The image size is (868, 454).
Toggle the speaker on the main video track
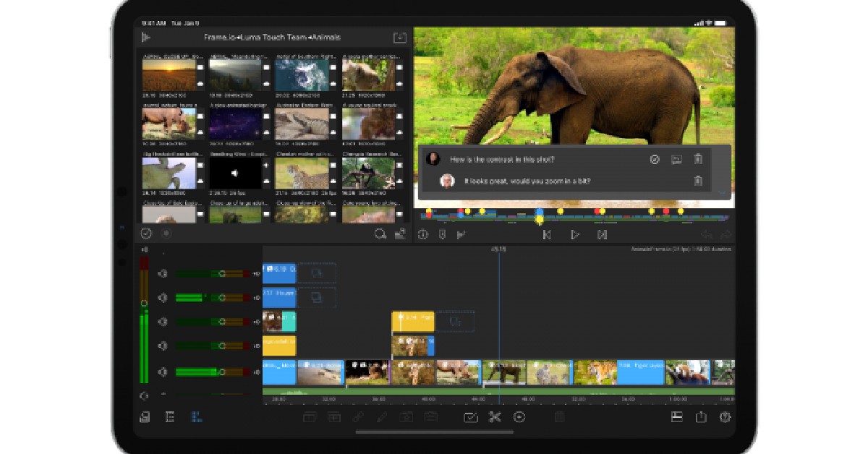point(163,372)
